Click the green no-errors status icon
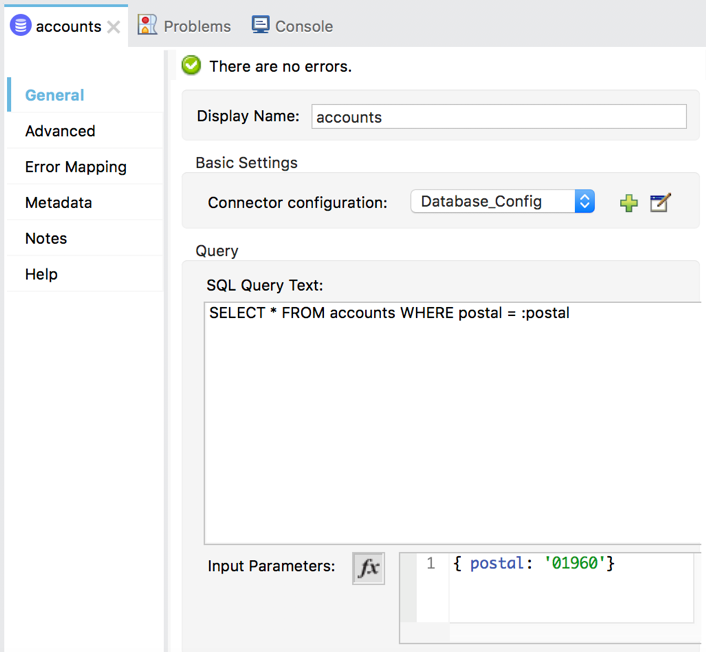Image resolution: width=706 pixels, height=652 pixels. 191,66
